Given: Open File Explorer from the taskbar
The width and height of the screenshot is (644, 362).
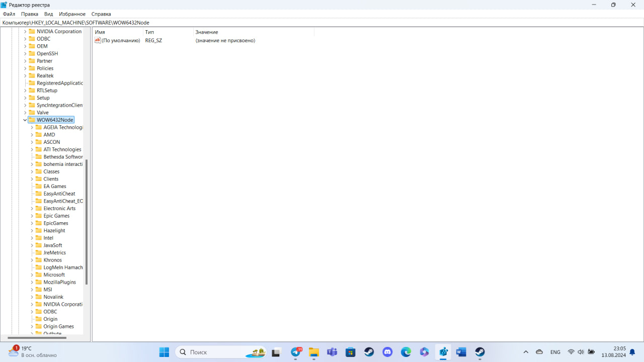Looking at the screenshot, I should point(314,352).
